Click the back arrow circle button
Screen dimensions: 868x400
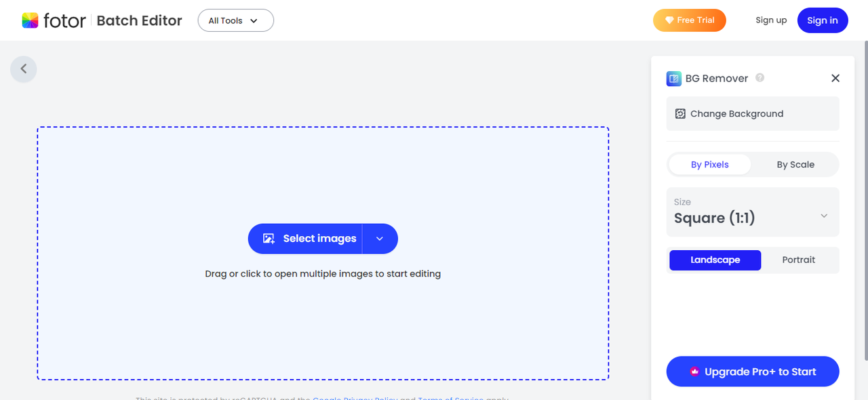[x=24, y=69]
